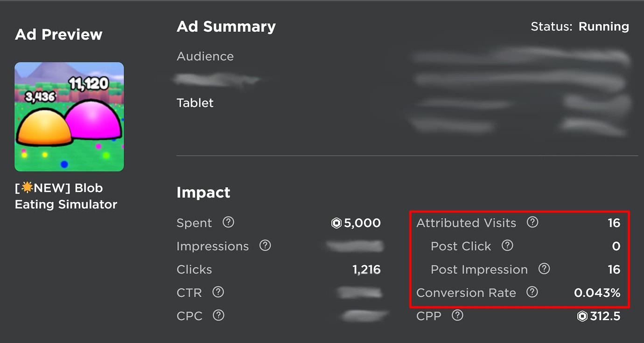644x343 pixels.
Task: Select the game title Blob Eating Simulator
Action: 65,196
